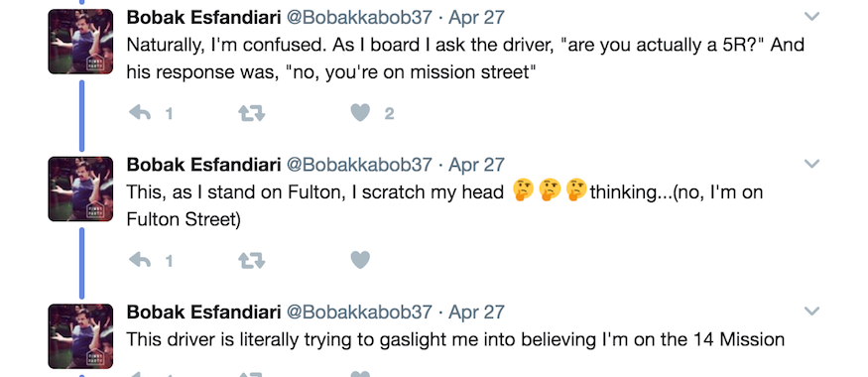
Task: Open the @Bobakkabob37 handle on the Fulton tweet
Action: pos(359,165)
